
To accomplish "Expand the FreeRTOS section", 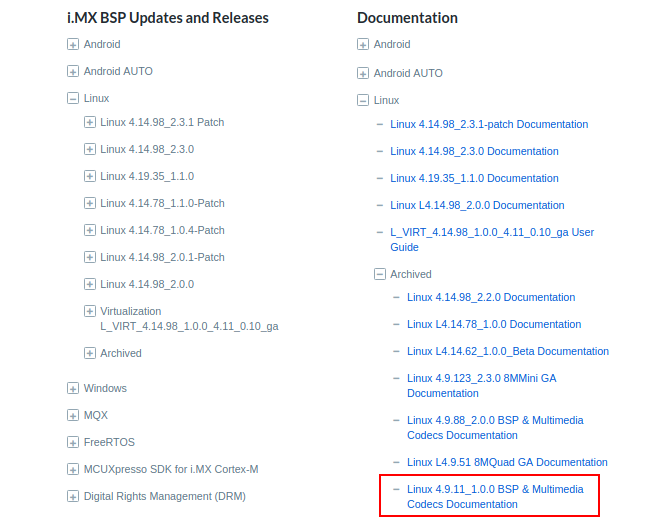I will pyautogui.click(x=72, y=442).
